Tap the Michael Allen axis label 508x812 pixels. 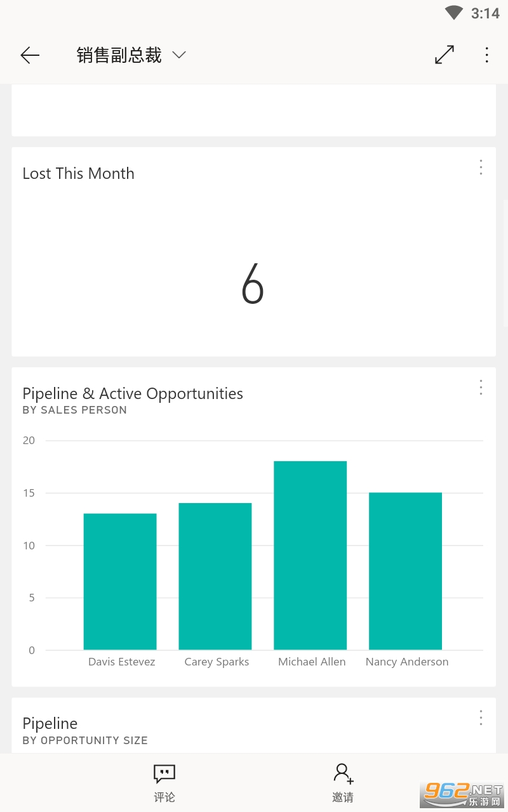coord(312,662)
